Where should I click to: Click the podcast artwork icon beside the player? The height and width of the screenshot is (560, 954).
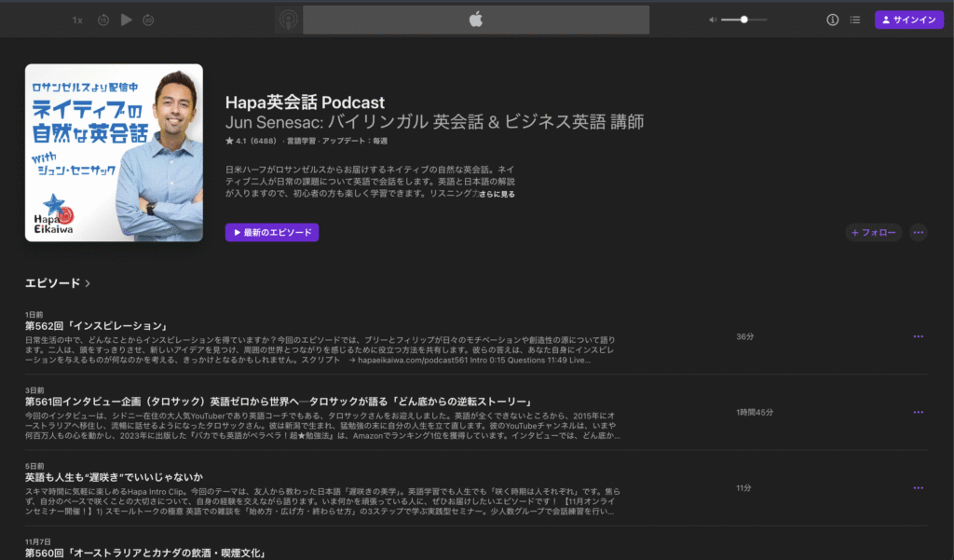click(x=288, y=20)
